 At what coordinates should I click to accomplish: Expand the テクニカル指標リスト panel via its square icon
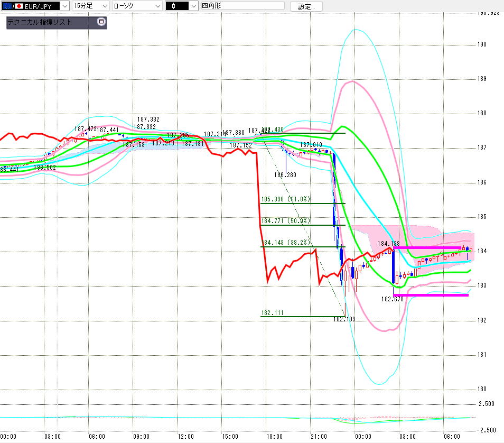101,22
